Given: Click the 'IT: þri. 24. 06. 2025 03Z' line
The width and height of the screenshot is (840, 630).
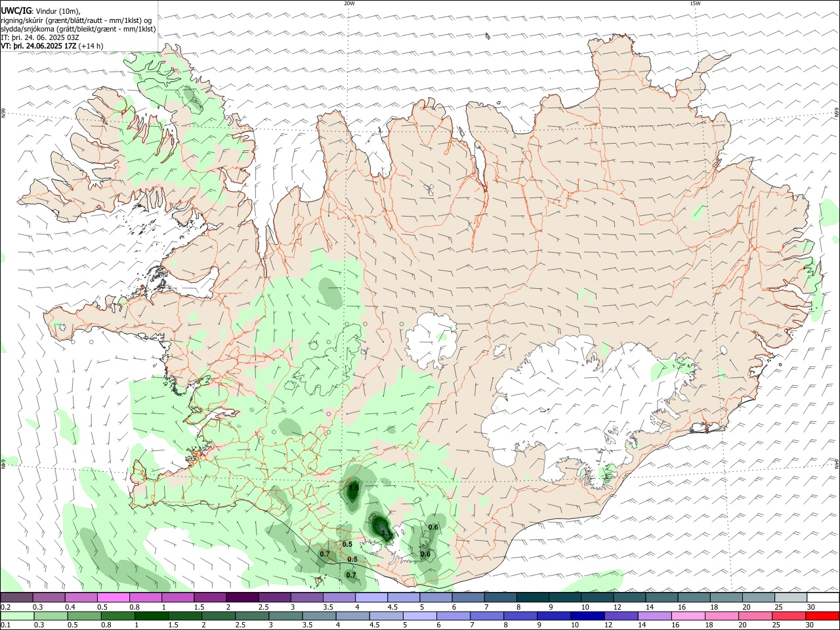Looking at the screenshot, I should pos(40,37).
